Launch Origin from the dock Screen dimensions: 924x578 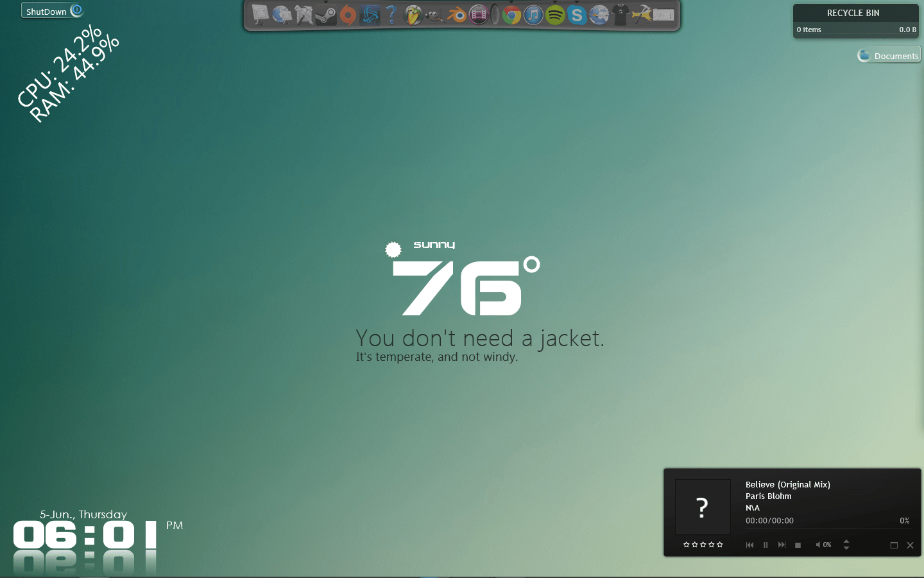coord(347,14)
